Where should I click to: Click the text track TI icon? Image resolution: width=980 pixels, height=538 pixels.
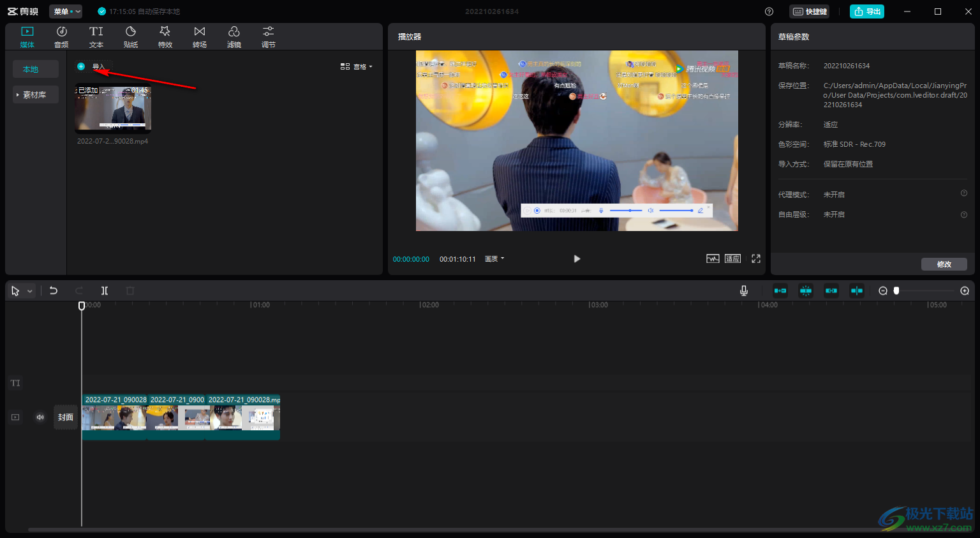[15, 383]
